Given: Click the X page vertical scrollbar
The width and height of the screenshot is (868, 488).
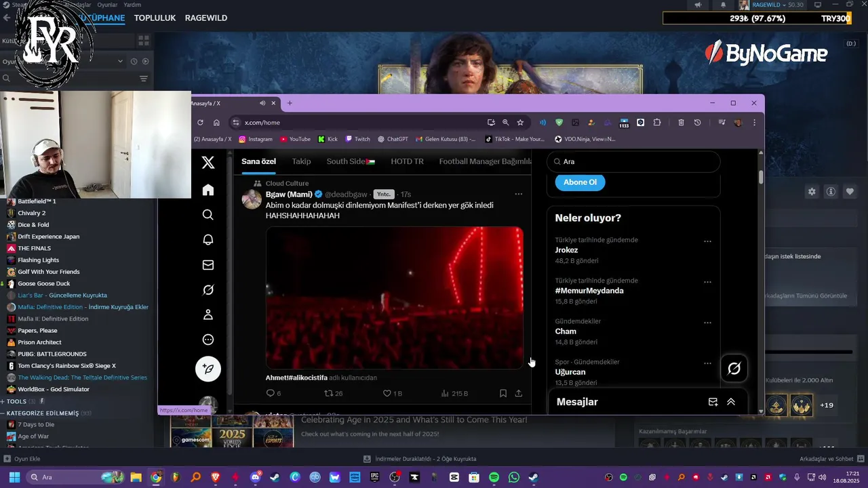Looking at the screenshot, I should tap(761, 177).
